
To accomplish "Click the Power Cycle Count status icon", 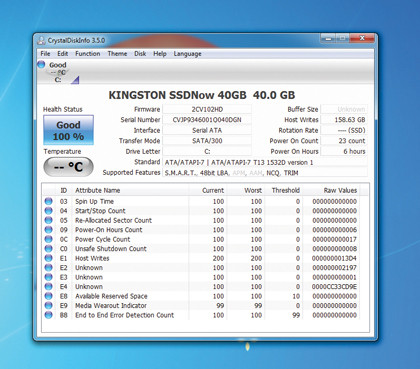I will click(49, 239).
